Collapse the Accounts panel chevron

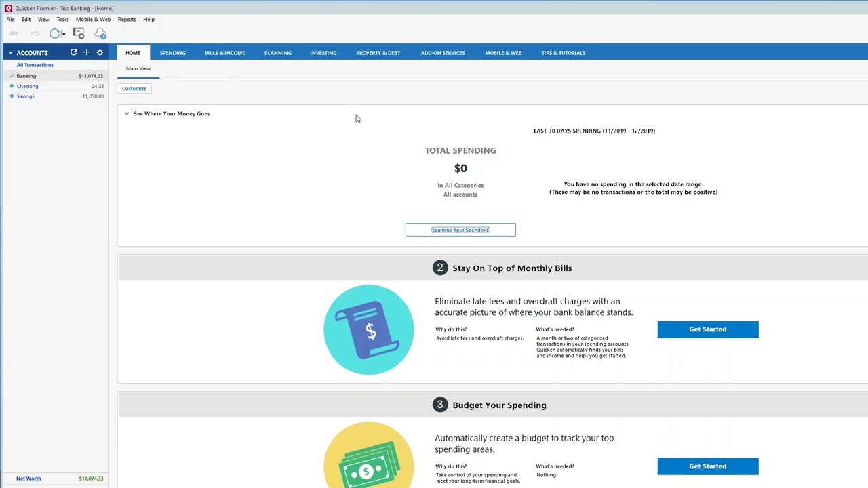pos(10,52)
